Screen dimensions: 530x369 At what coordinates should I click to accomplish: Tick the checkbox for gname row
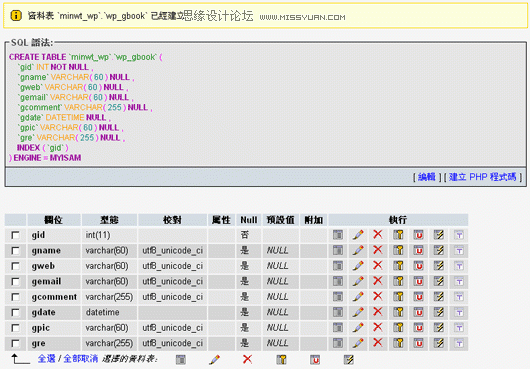[15, 250]
